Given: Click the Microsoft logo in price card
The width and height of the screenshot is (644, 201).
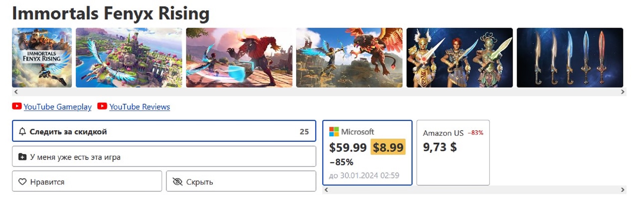Looking at the screenshot, I should pos(334,132).
